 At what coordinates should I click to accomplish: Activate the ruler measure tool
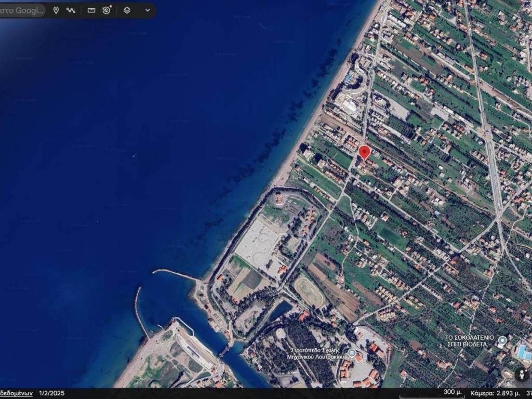(x=91, y=10)
